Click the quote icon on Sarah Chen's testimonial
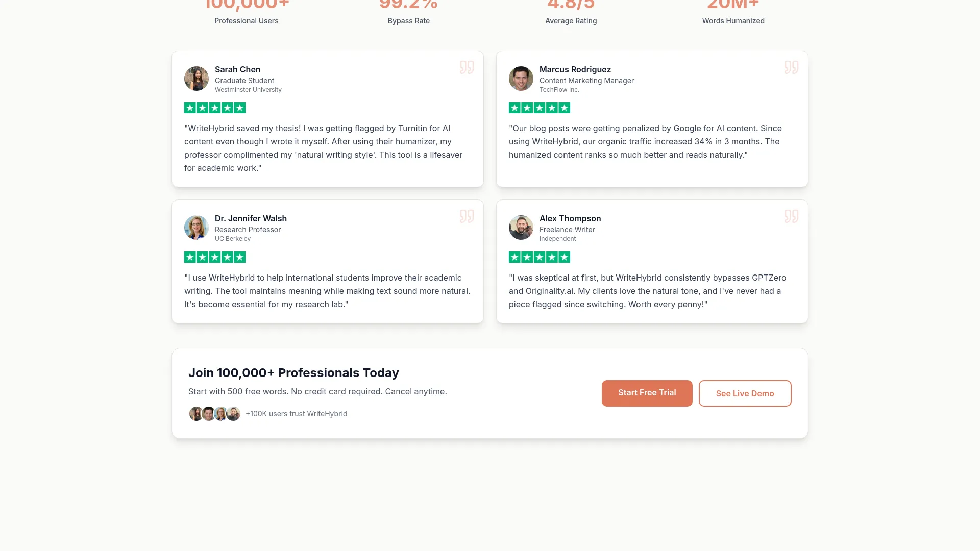980x551 pixels. [467, 67]
